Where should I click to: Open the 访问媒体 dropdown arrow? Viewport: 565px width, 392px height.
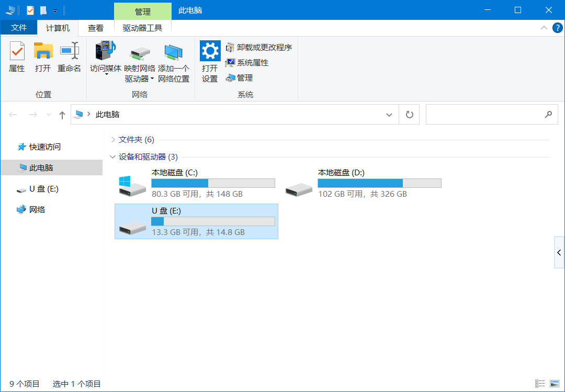tap(106, 75)
